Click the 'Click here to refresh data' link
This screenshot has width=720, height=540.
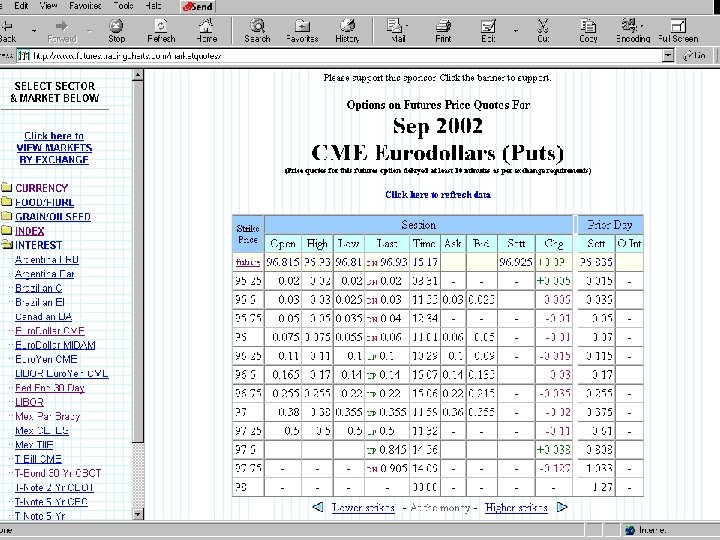[x=438, y=194]
